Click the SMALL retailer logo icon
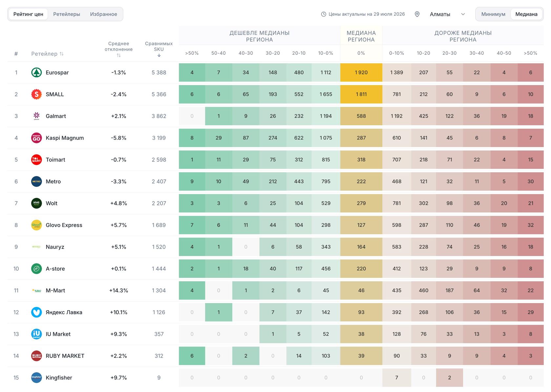 (x=36, y=94)
